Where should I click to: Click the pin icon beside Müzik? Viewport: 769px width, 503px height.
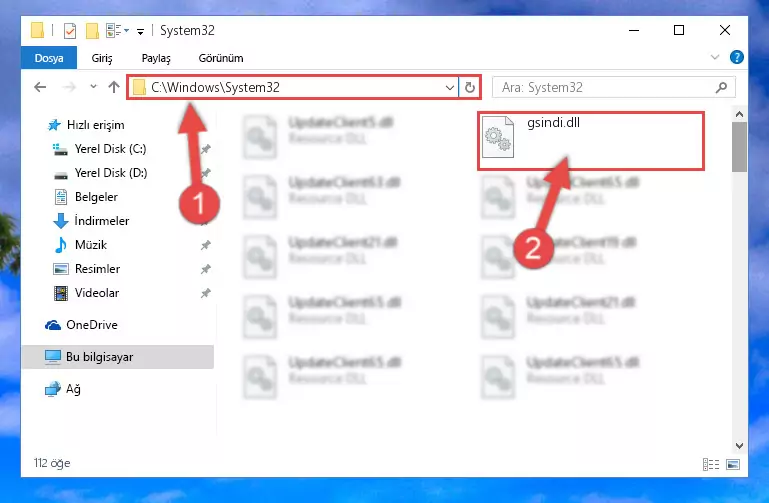[205, 245]
